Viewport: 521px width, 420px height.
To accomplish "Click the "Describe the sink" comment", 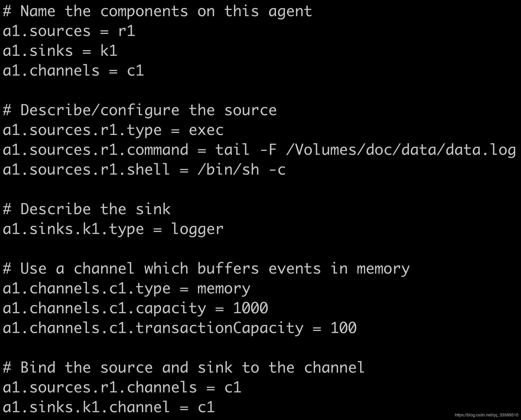I will (86, 209).
